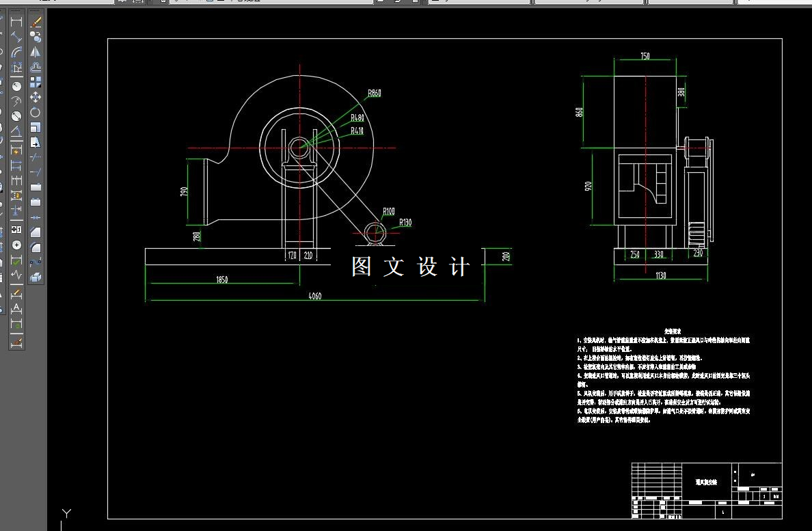Select the Dimension Space tool
Viewport: 812px width, 531px height.
(16, 195)
